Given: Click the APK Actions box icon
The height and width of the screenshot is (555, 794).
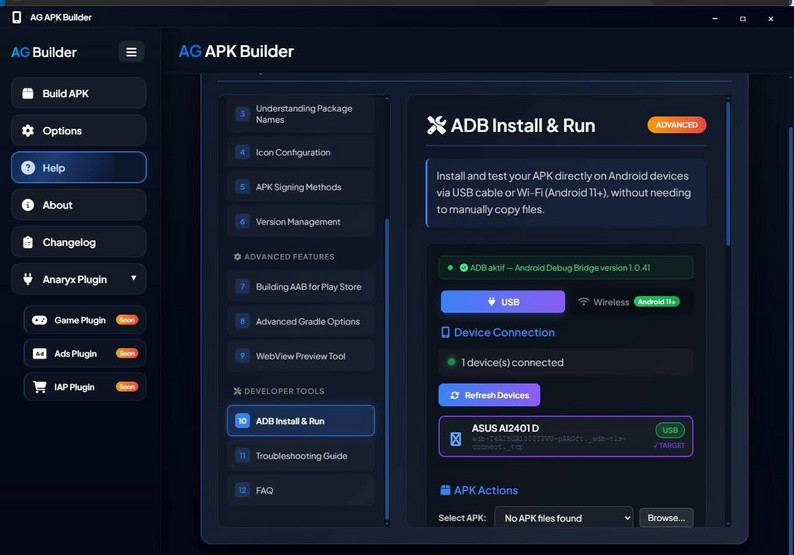Looking at the screenshot, I should point(445,490).
